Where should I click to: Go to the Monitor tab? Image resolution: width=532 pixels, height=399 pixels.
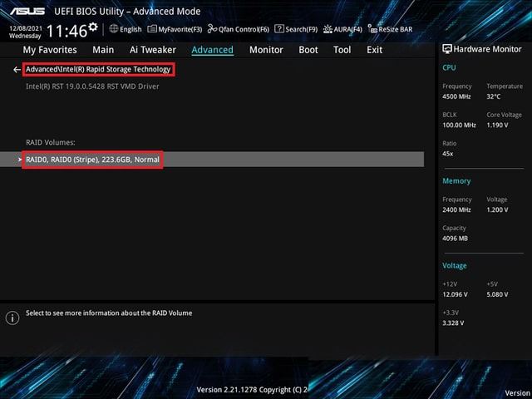266,50
